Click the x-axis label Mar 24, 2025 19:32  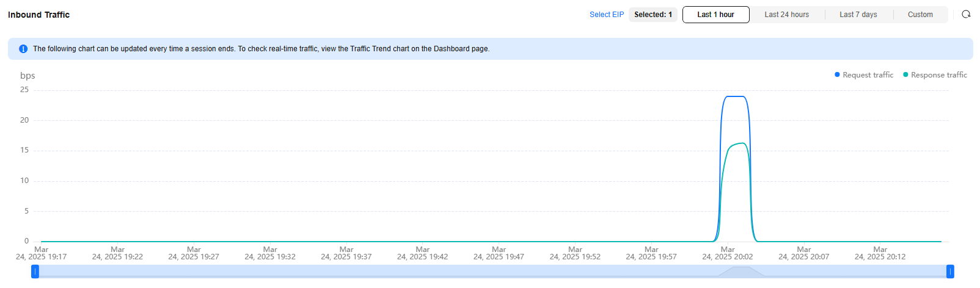pos(270,253)
